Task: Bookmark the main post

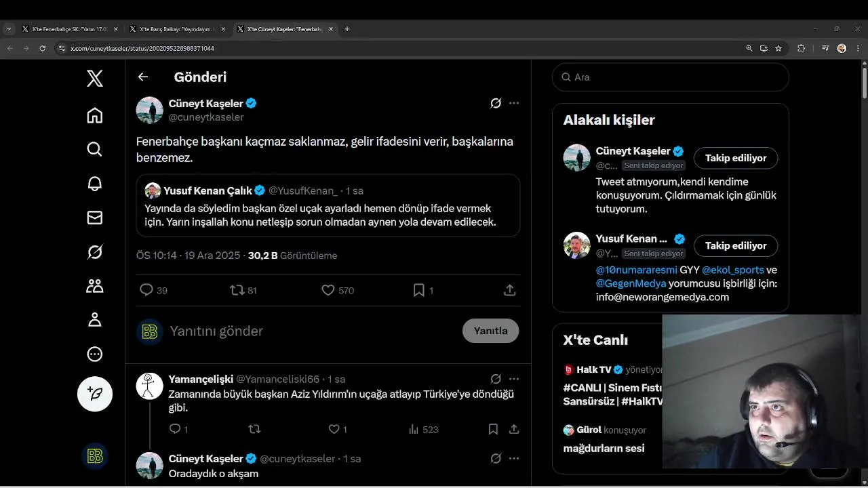Action: [x=423, y=290]
